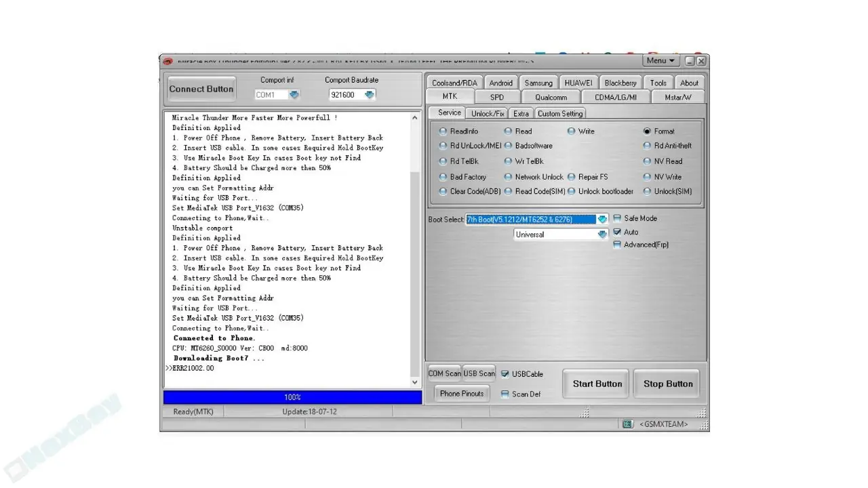Click the <GSMXTEAM> status text
This screenshot has width=868, height=488.
click(664, 424)
